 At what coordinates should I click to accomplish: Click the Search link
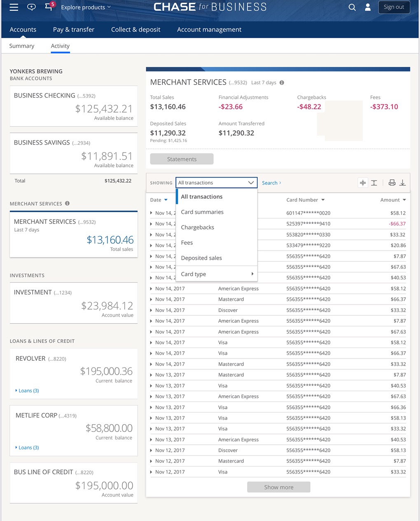[x=271, y=183]
